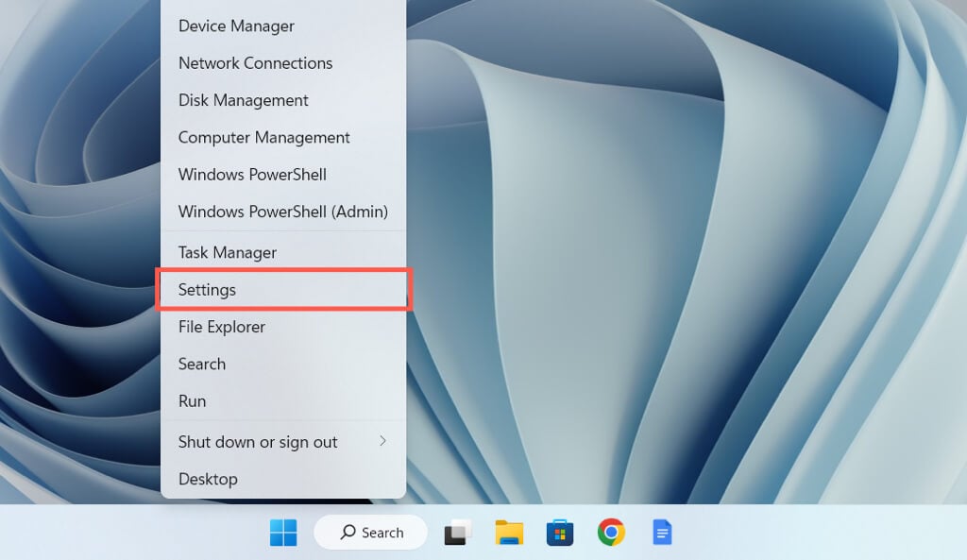Viewport: 967px width, 560px height.
Task: Launch Google Chrome from taskbar
Action: pos(611,533)
